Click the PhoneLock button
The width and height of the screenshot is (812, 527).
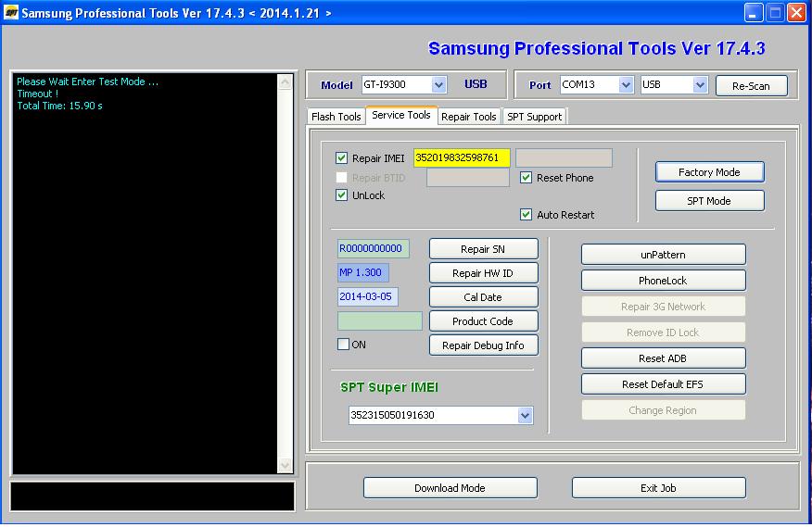point(663,281)
